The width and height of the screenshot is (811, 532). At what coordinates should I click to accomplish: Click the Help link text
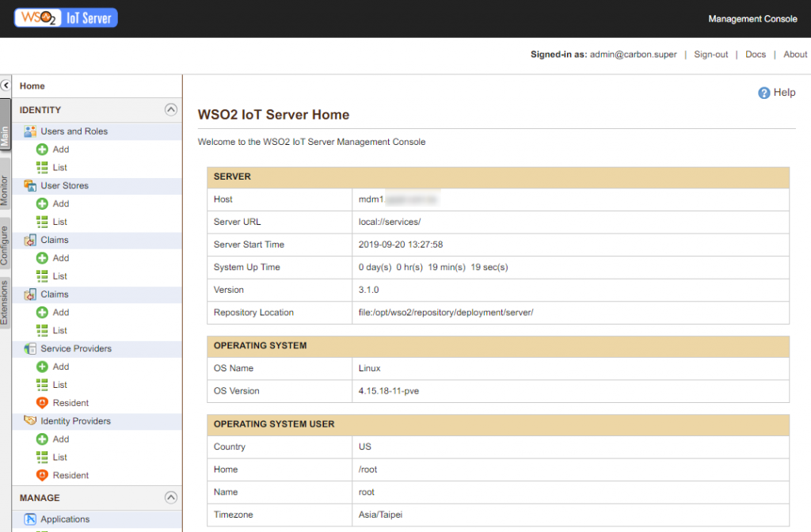[784, 93]
